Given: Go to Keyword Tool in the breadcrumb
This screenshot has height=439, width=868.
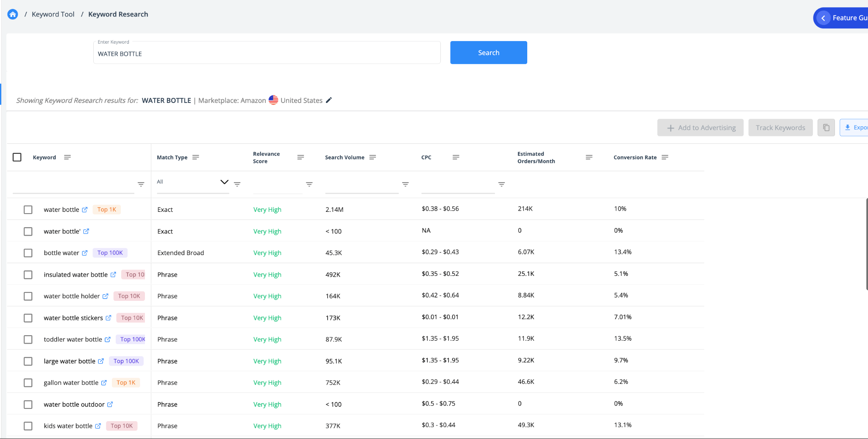Looking at the screenshot, I should click(x=53, y=14).
